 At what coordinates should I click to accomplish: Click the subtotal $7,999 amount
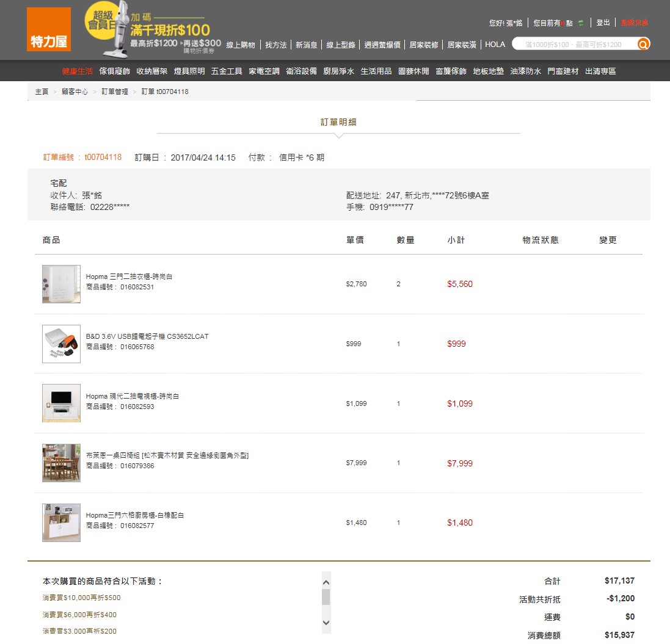pos(460,463)
